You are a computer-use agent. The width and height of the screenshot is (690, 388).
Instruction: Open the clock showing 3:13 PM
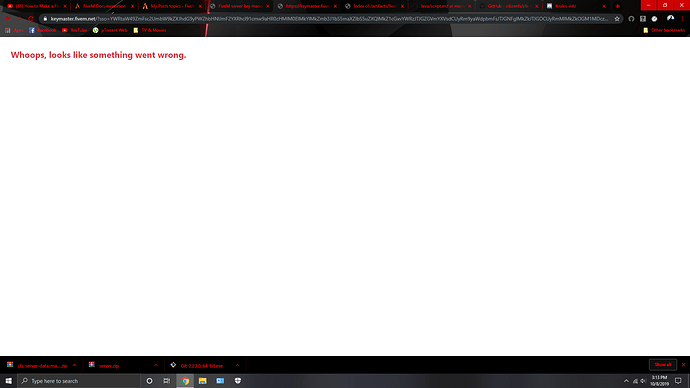click(x=659, y=381)
